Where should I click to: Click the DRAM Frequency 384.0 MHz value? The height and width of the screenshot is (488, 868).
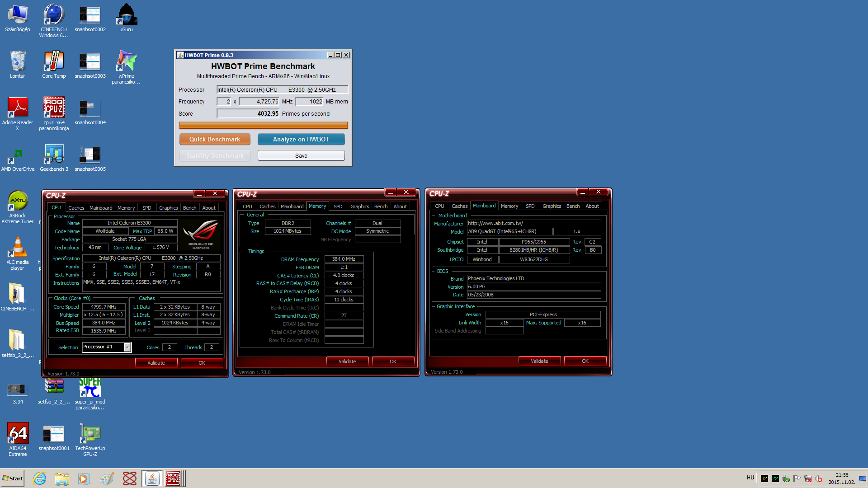pos(344,259)
